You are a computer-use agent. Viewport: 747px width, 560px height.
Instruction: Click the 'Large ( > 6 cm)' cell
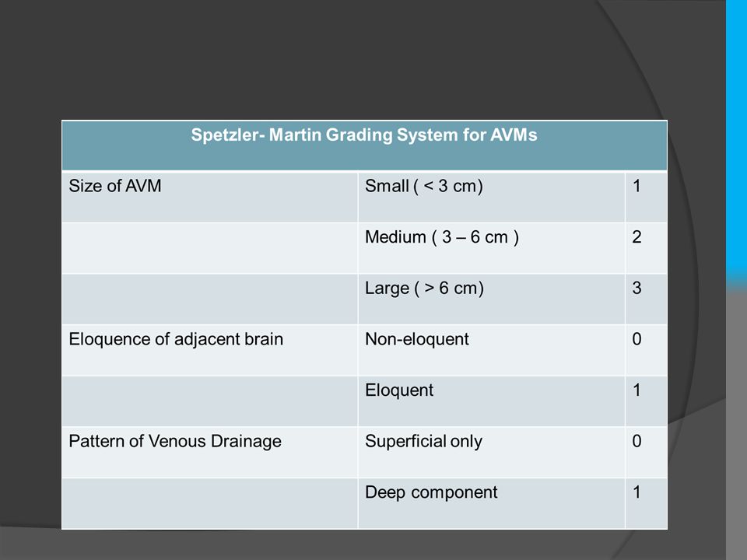tap(491, 299)
